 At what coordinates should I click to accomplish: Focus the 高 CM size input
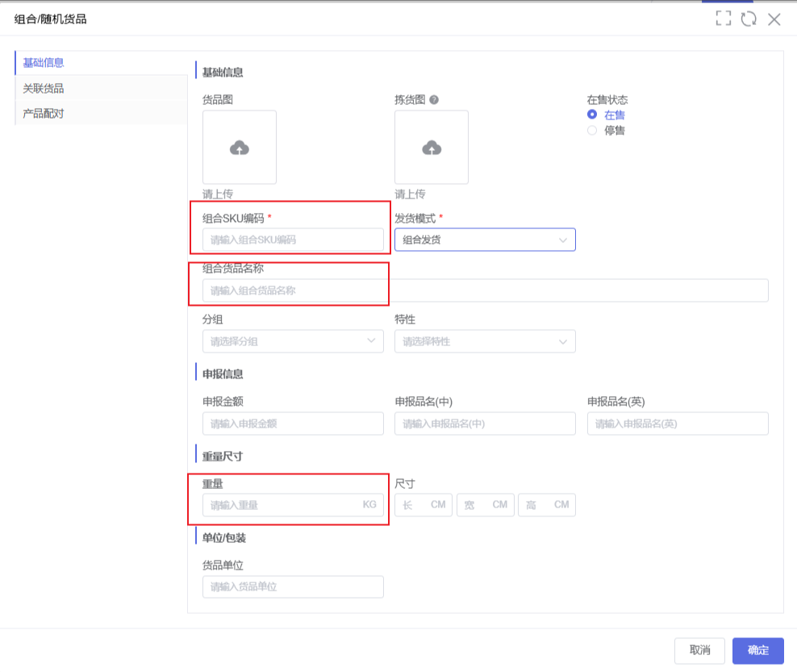[x=547, y=505]
